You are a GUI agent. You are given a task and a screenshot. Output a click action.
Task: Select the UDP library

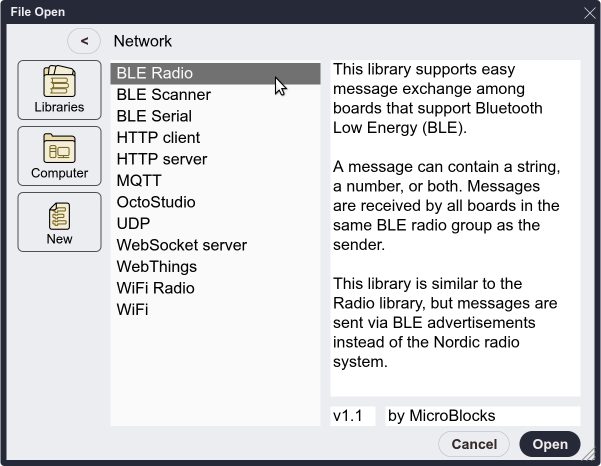tap(215, 223)
